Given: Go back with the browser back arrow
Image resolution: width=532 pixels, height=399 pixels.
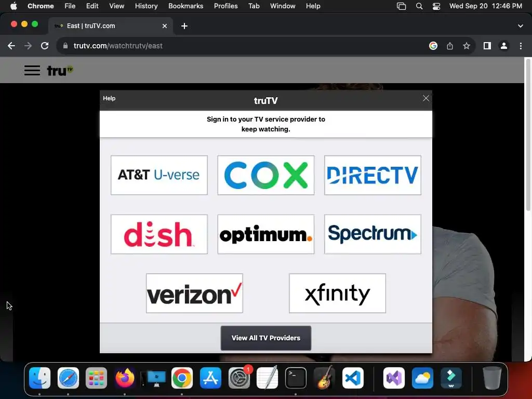Looking at the screenshot, I should pyautogui.click(x=11, y=46).
